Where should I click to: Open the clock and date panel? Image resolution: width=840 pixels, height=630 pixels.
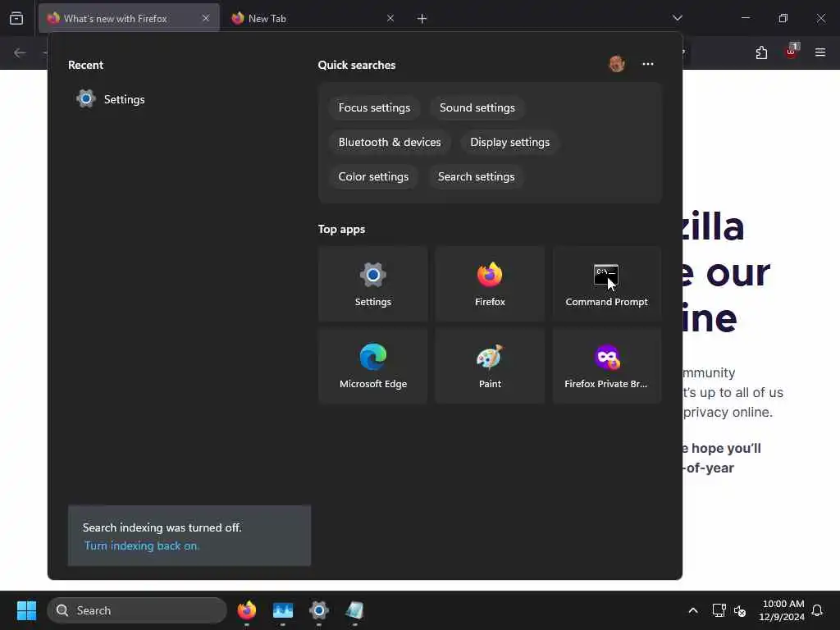[782, 610]
